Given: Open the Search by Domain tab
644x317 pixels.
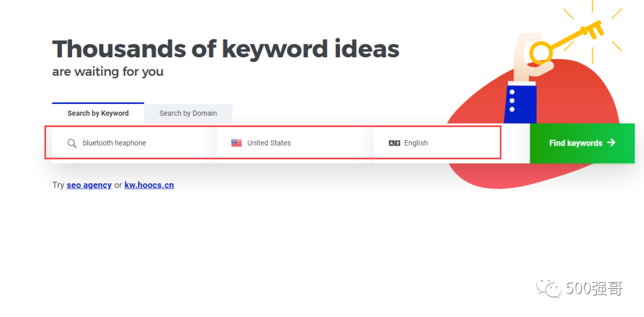Looking at the screenshot, I should (x=188, y=113).
